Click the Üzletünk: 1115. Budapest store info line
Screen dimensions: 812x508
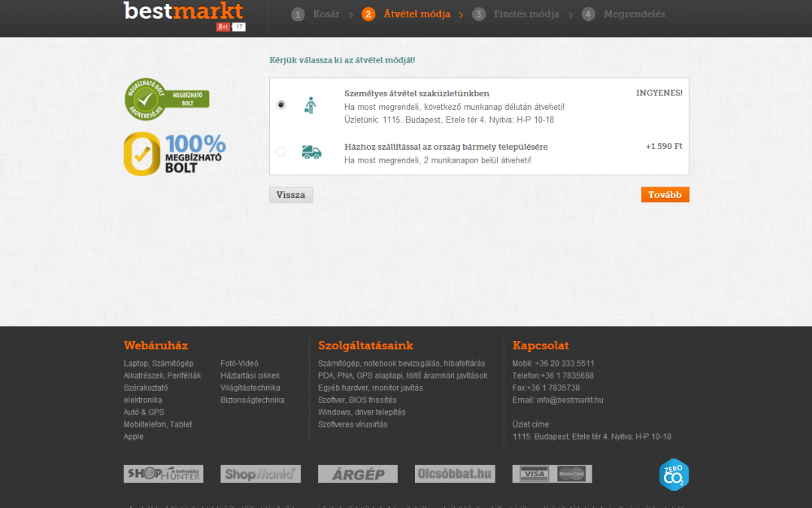[449, 120]
